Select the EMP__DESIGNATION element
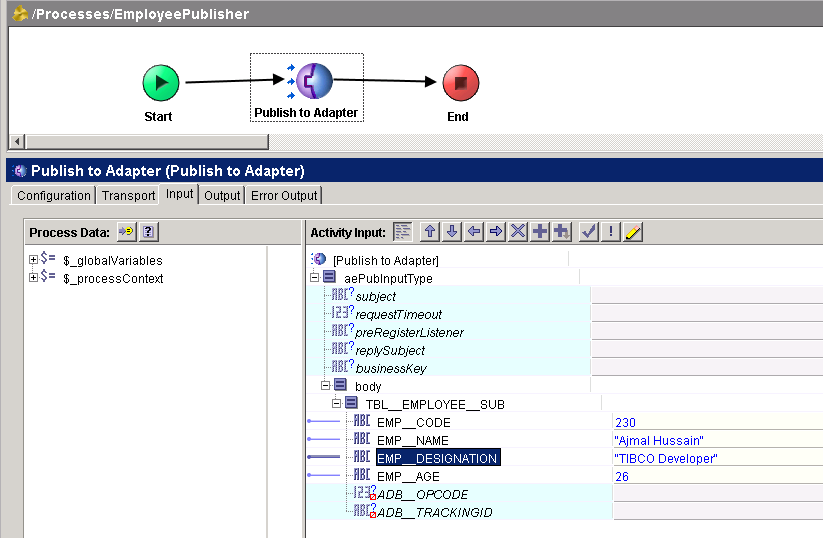The width and height of the screenshot is (823, 538). 438,458
